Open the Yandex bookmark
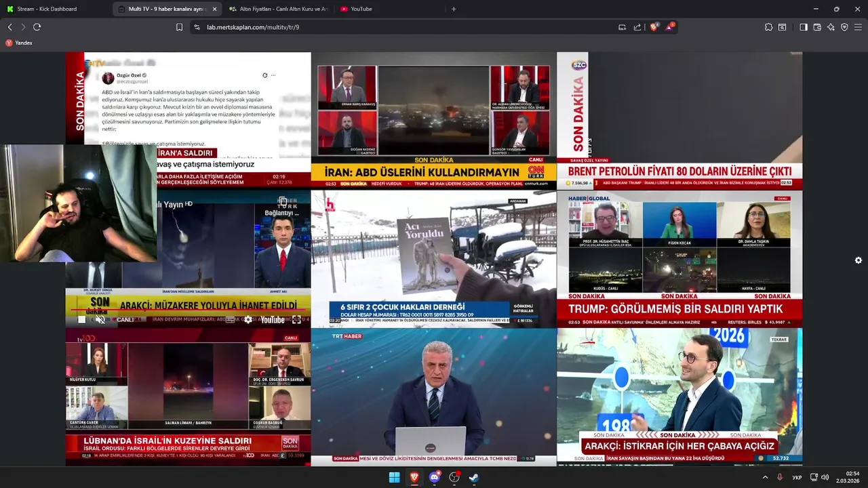The width and height of the screenshot is (868, 488). [19, 43]
